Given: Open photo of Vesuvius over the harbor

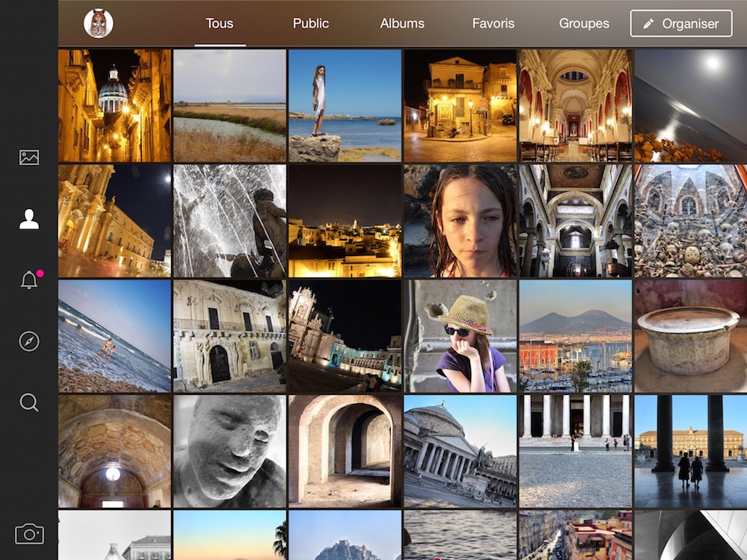Looking at the screenshot, I should [x=575, y=336].
